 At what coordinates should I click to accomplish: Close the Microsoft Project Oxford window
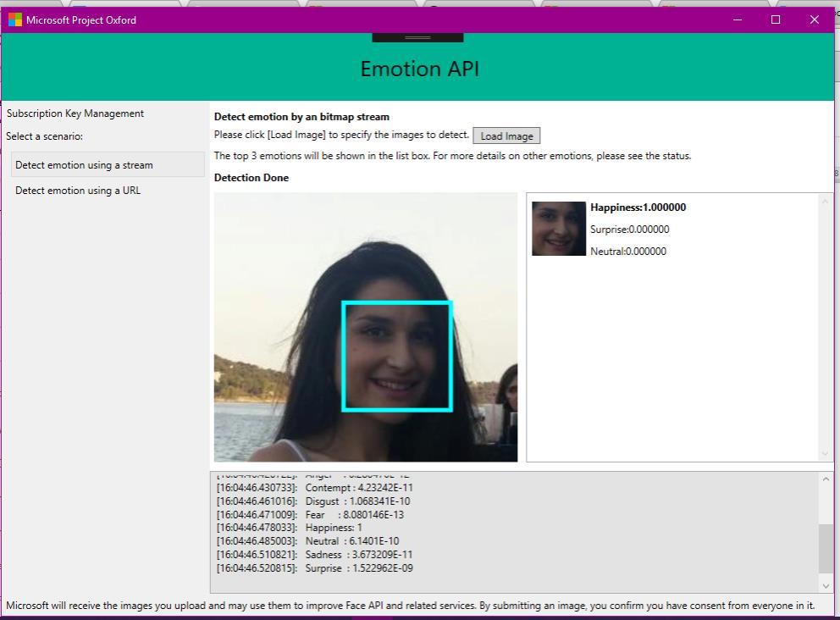pos(815,19)
